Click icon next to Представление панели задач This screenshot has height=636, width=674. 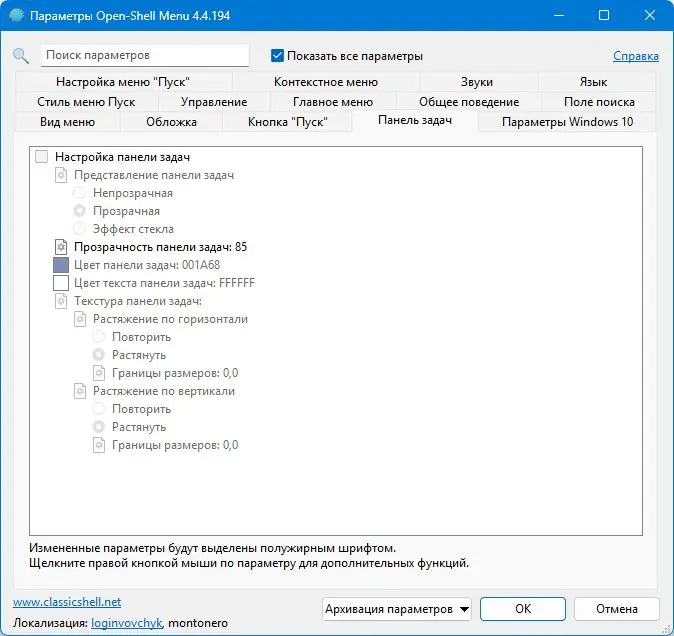(61, 175)
